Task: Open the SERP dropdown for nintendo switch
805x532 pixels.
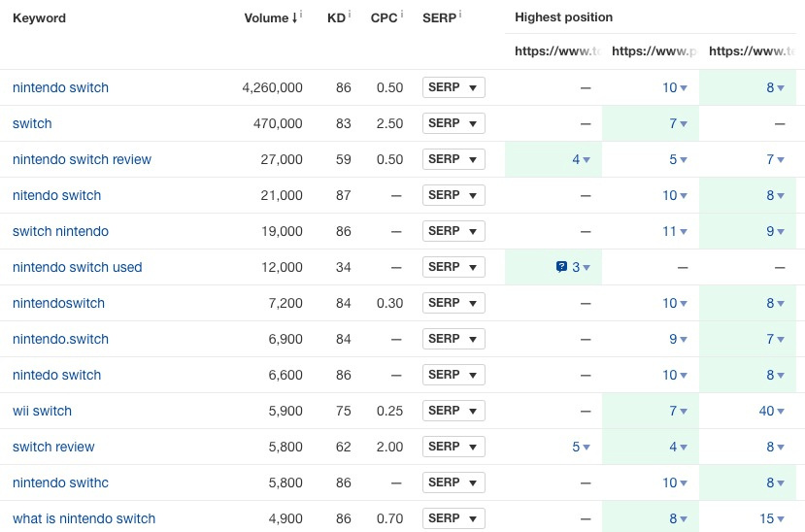Action: 453,87
